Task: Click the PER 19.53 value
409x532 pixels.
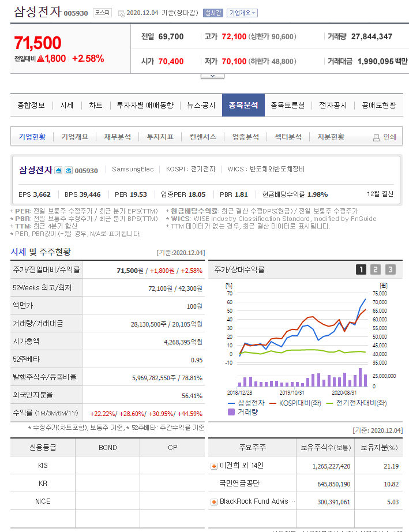Action: click(x=138, y=194)
